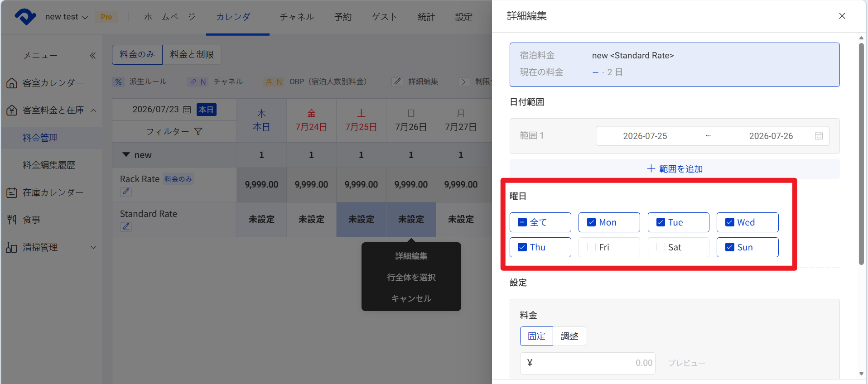
Task: Open the new test account dropdown
Action: [67, 17]
